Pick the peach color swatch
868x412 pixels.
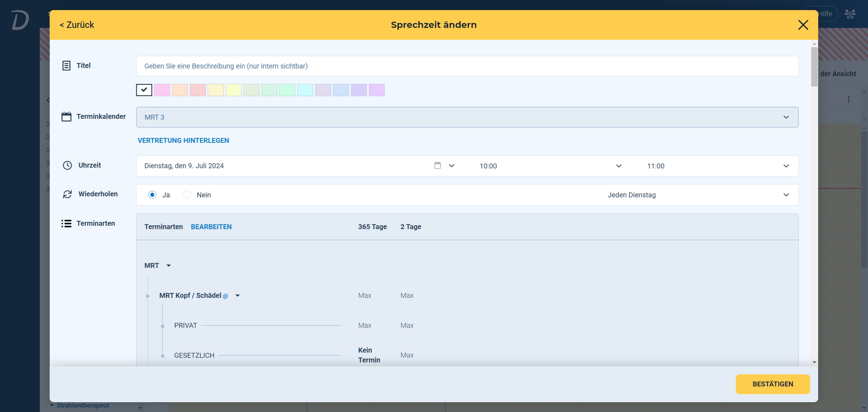[180, 90]
